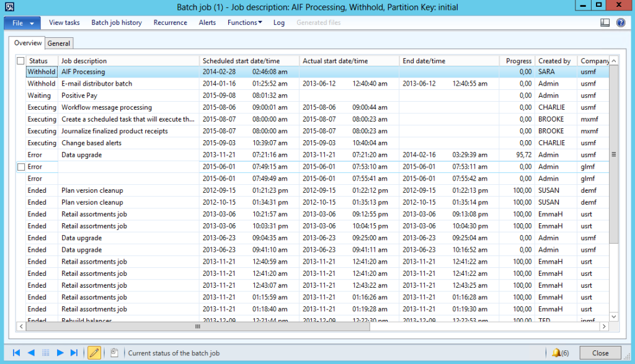Open the Help question mark icon
The height and width of the screenshot is (364, 635).
620,23
